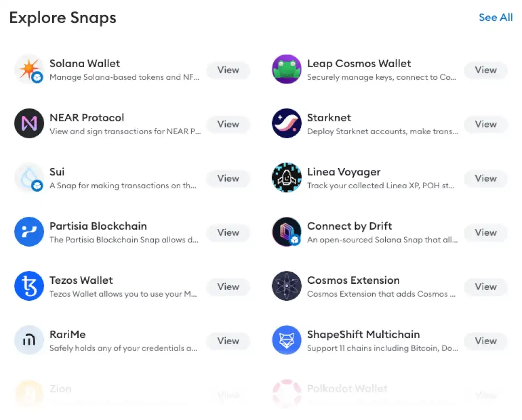Select the Solana Wallet snap icon
This screenshot has height=420, width=522.
click(x=29, y=70)
